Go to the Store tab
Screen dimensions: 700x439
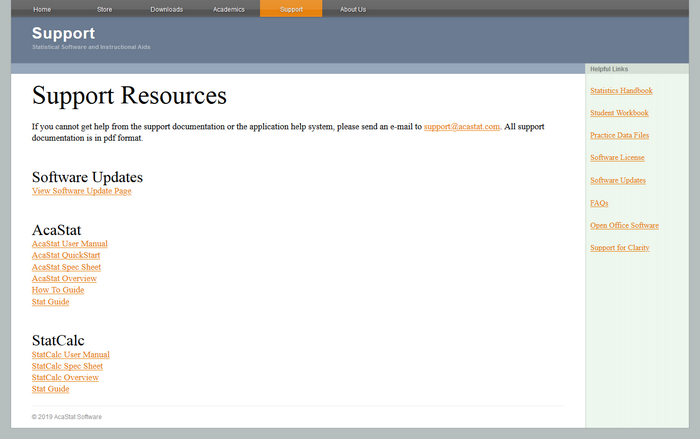[104, 9]
